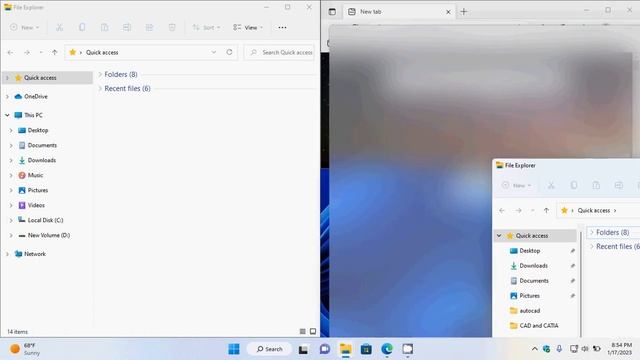The height and width of the screenshot is (360, 640).
Task: Expand the Local Disk (C:) node
Action: [11, 220]
